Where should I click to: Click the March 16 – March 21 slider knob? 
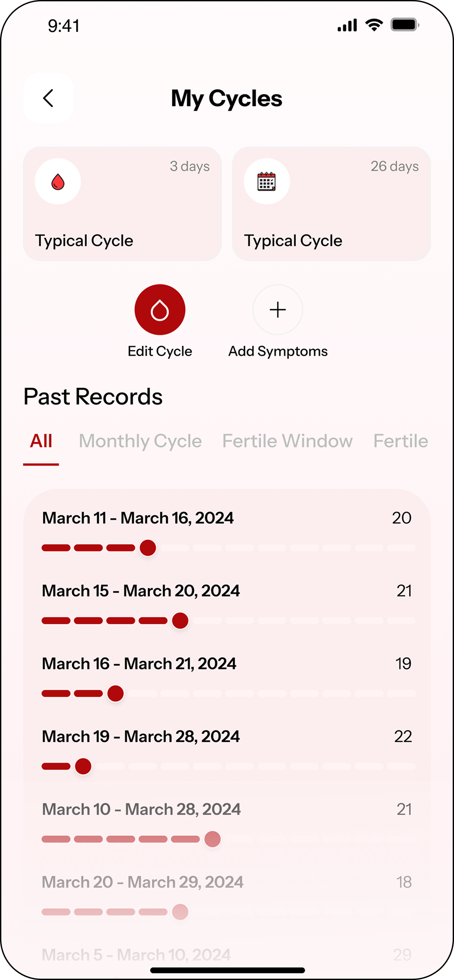115,693
